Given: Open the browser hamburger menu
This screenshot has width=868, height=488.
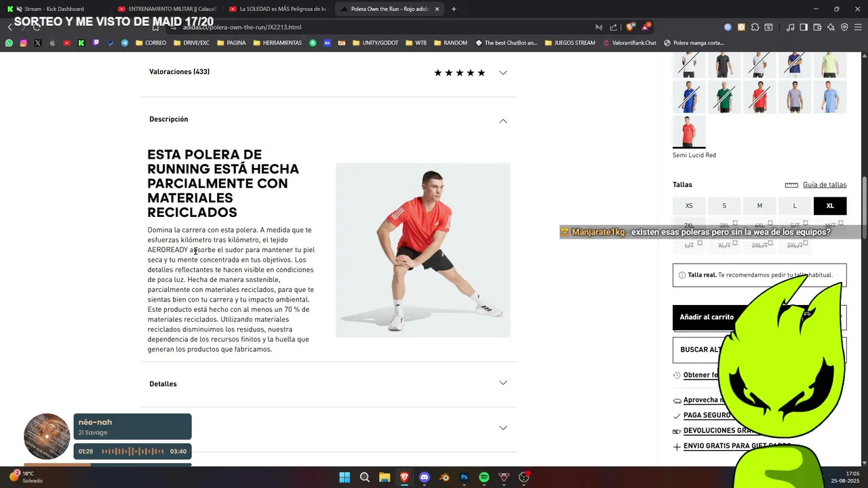Looking at the screenshot, I should [858, 27].
